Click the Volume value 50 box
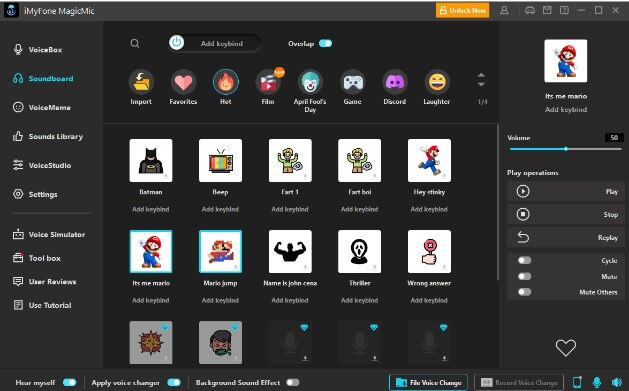 [x=614, y=138]
